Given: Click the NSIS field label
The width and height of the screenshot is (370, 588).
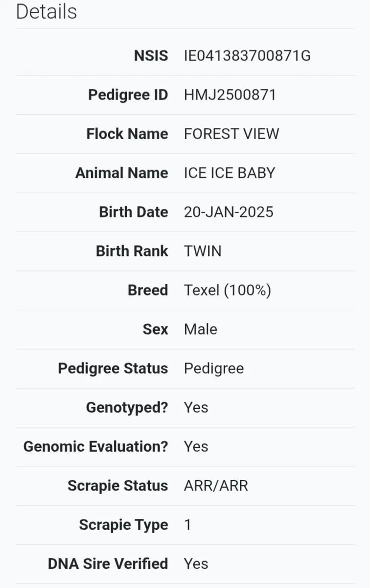Looking at the screenshot, I should [151, 56].
